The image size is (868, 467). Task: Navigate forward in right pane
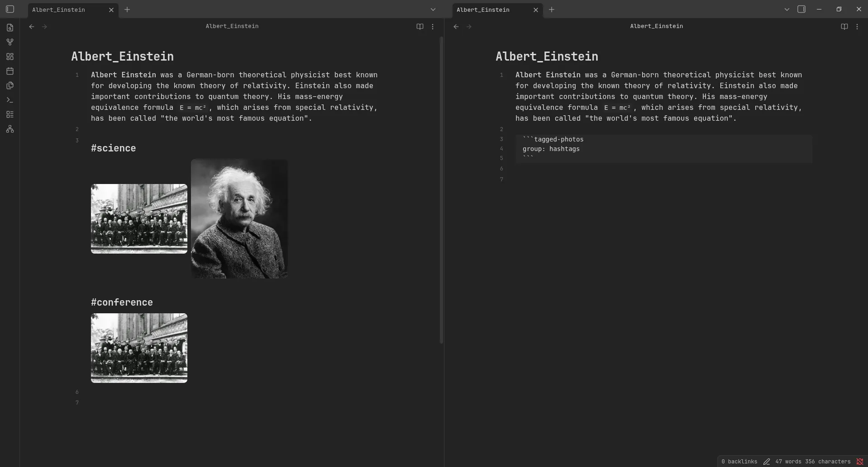(x=469, y=27)
